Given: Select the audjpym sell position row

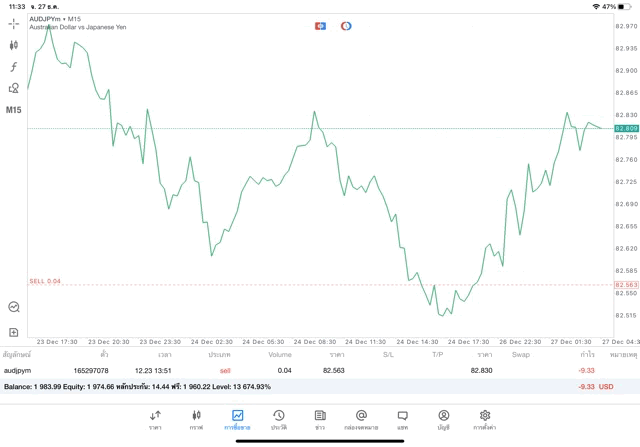Looking at the screenshot, I should 300,370.
